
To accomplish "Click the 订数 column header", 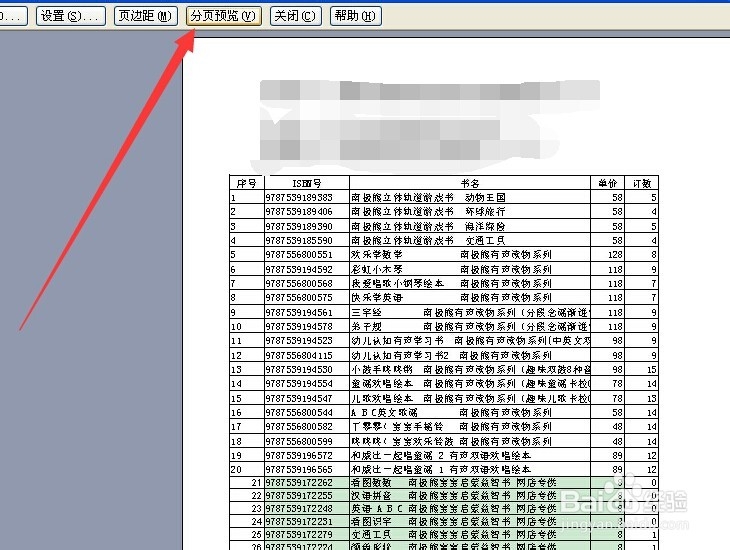I will point(642,183).
